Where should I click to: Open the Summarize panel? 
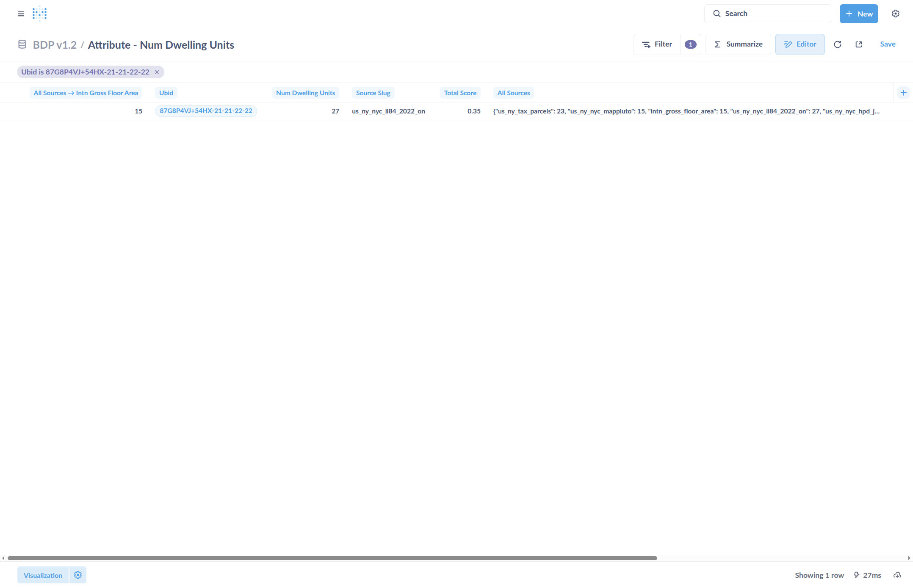click(738, 44)
